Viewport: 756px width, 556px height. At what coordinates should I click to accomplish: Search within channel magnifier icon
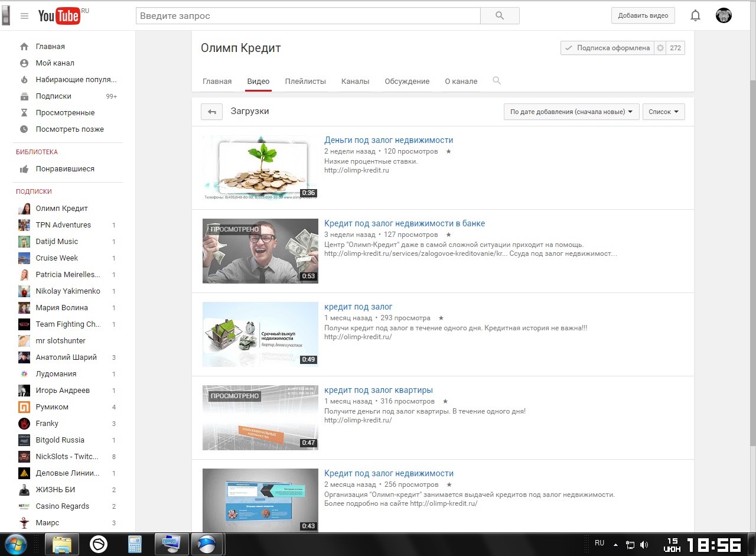[x=497, y=81]
